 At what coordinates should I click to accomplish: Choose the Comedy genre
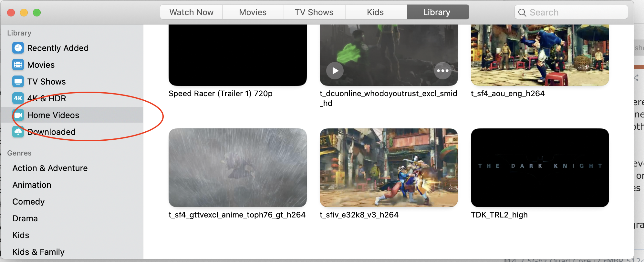(x=28, y=202)
